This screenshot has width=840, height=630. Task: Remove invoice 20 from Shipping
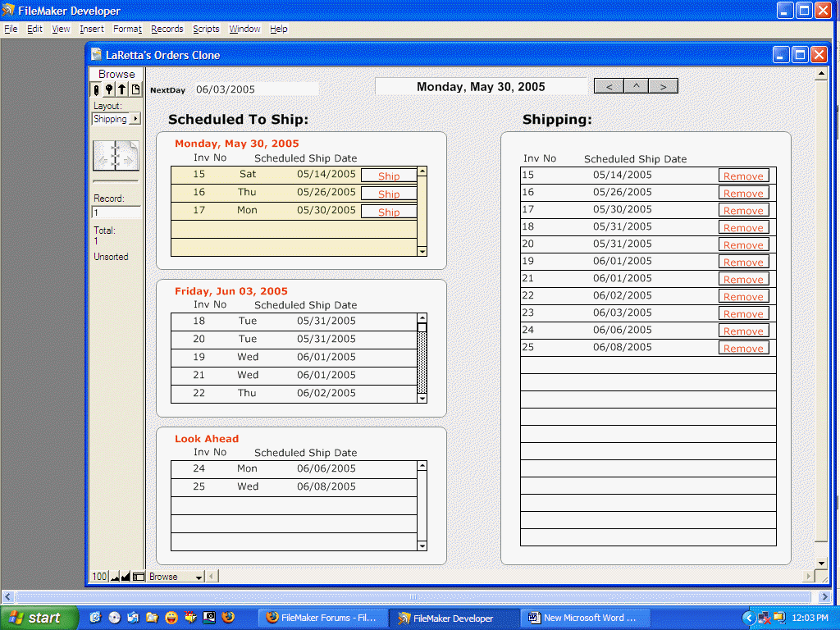tap(743, 244)
